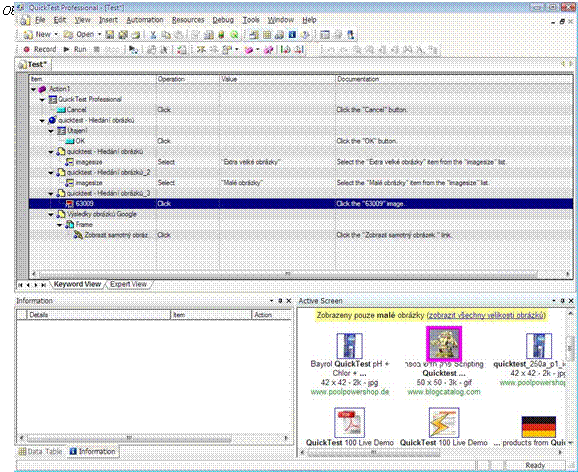Click the www.blogcatalog.com link
This screenshot has width=578, height=472.
pos(444,392)
